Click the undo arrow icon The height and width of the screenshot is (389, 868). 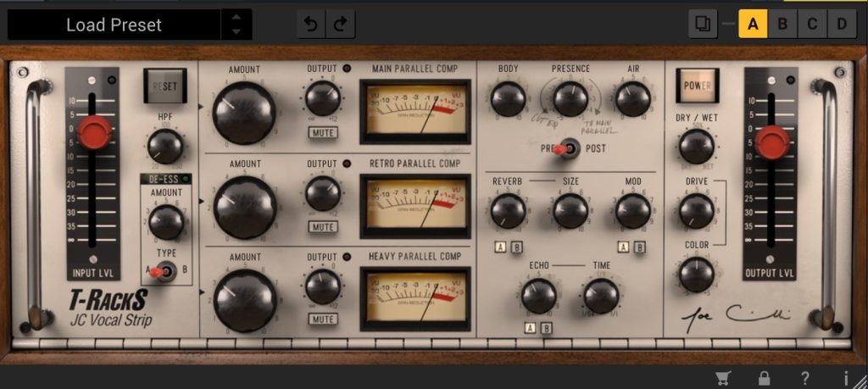coord(311,25)
